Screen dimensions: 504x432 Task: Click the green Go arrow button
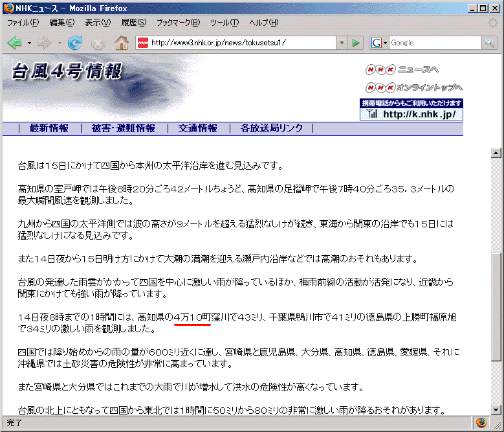(355, 43)
